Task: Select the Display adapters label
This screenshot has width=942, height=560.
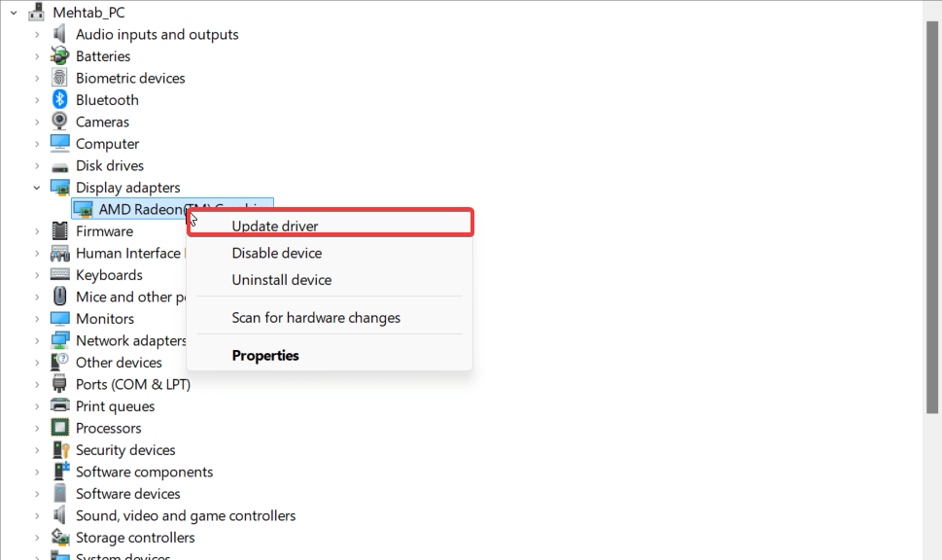Action: 127,188
